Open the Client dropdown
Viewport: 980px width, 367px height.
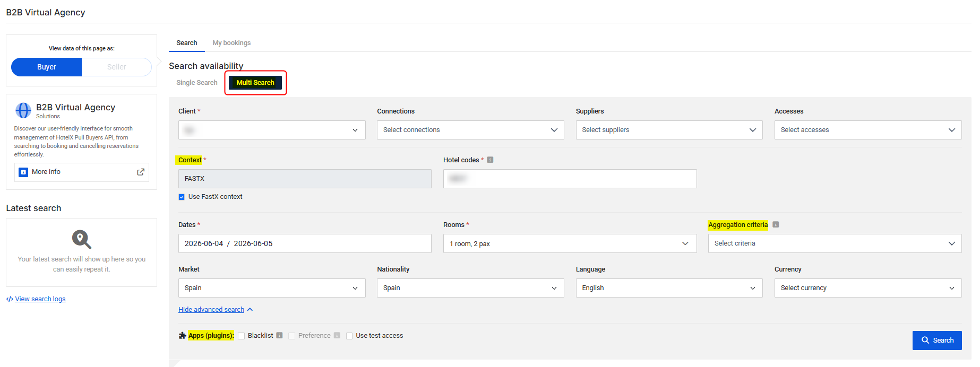click(272, 130)
